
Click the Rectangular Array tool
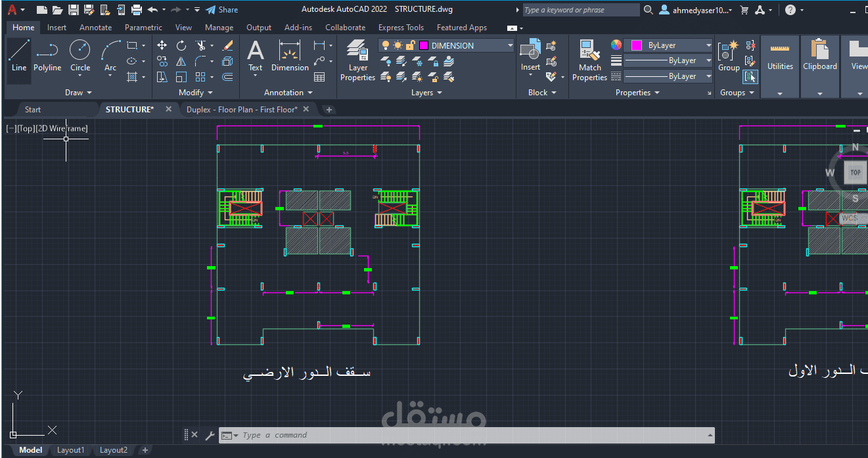click(x=200, y=77)
